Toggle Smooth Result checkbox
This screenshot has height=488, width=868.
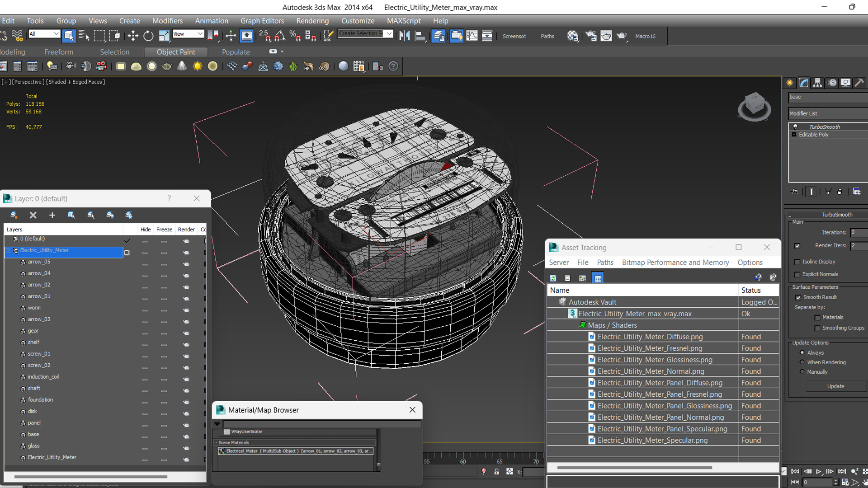coord(798,297)
